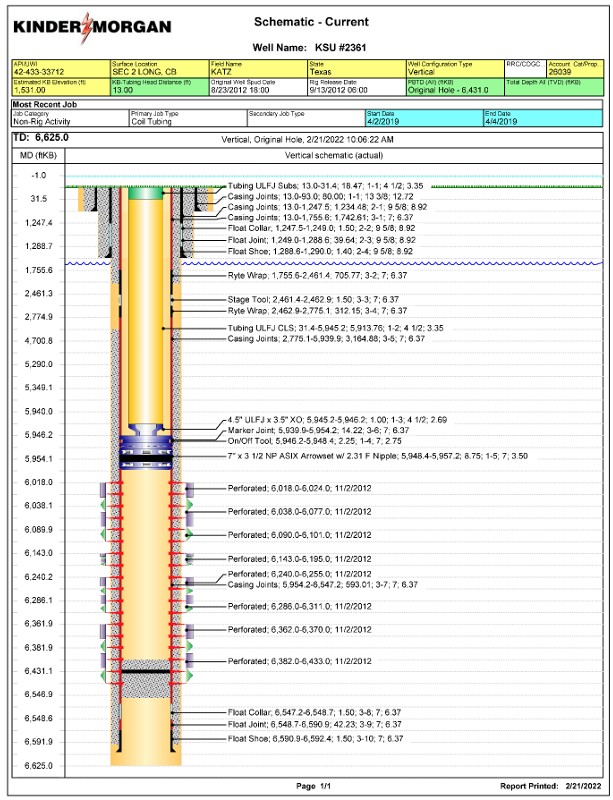613x800 pixels.
Task: Select Casing Joints 13.0-1,755.6 label
Action: click(x=321, y=218)
